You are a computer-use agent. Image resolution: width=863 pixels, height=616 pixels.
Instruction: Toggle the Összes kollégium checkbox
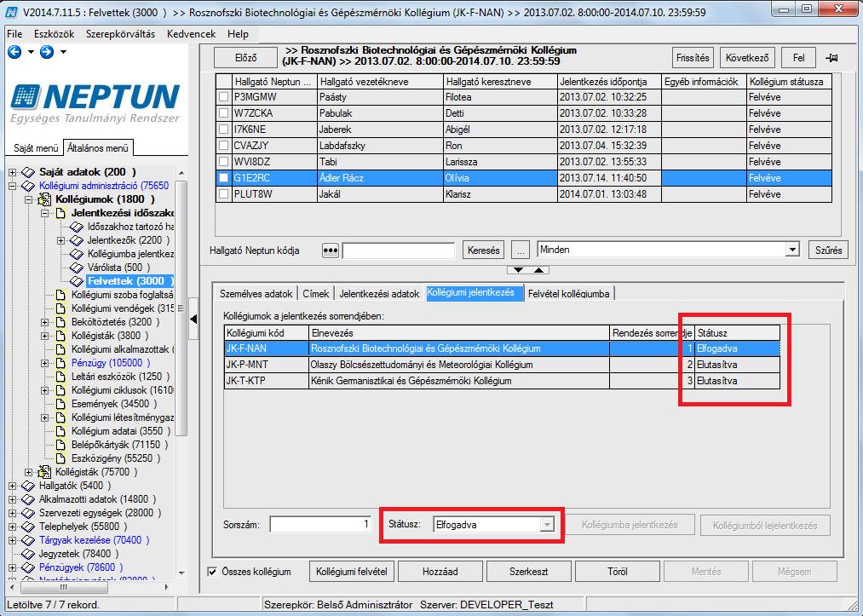(x=212, y=572)
